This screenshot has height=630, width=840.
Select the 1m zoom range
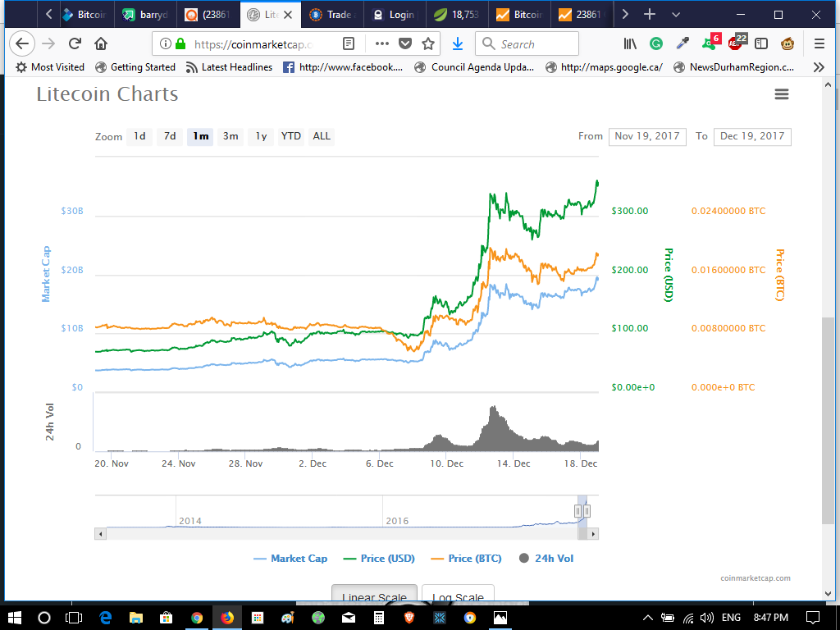click(x=200, y=137)
